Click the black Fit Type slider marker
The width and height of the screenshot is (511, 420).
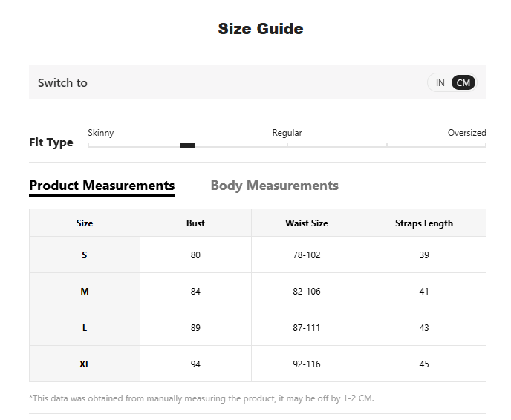click(x=188, y=145)
